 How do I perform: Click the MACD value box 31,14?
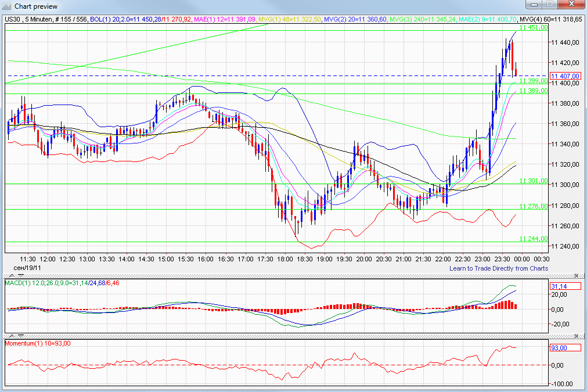[x=566, y=286]
